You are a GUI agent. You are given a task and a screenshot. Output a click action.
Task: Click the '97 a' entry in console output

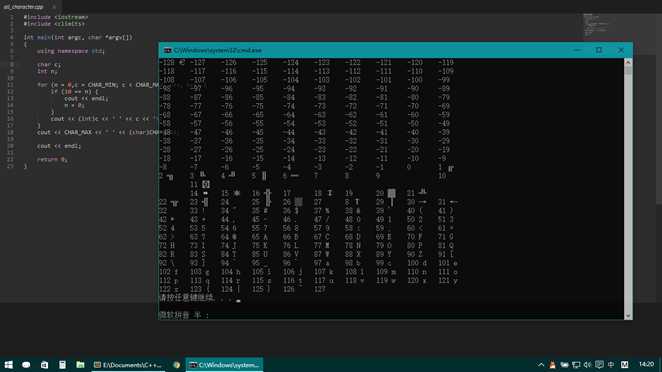[322, 263]
